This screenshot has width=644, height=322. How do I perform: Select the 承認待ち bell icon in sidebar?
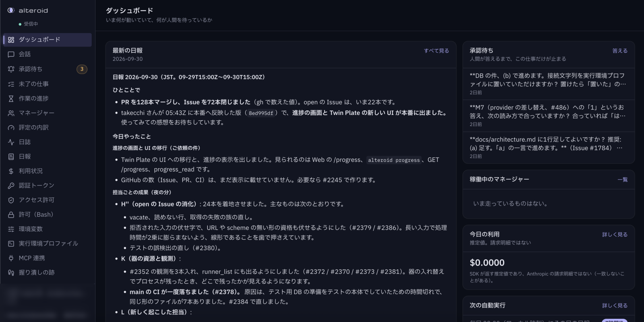(11, 69)
